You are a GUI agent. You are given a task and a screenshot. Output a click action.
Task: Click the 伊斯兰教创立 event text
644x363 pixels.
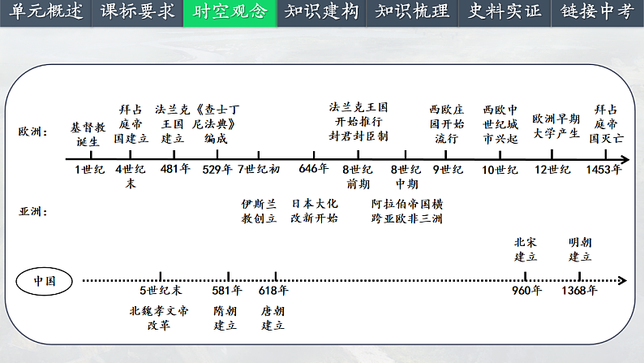(259, 211)
